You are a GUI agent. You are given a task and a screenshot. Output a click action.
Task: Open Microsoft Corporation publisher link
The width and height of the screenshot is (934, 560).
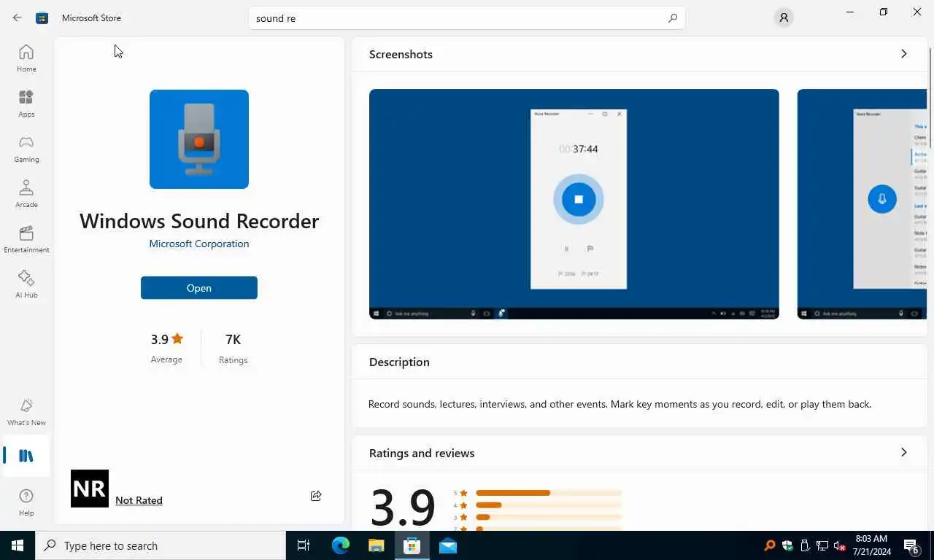(199, 244)
